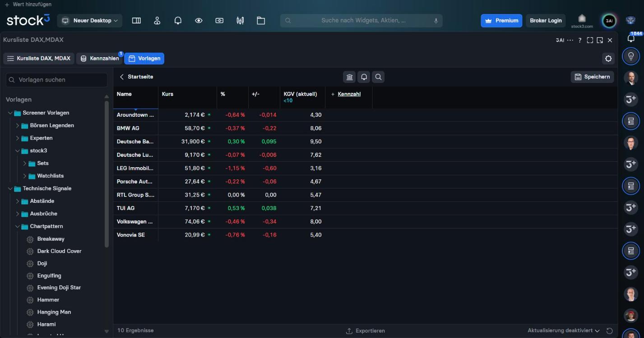Add a column via the Kennzahl link
644x338 pixels.
point(349,94)
